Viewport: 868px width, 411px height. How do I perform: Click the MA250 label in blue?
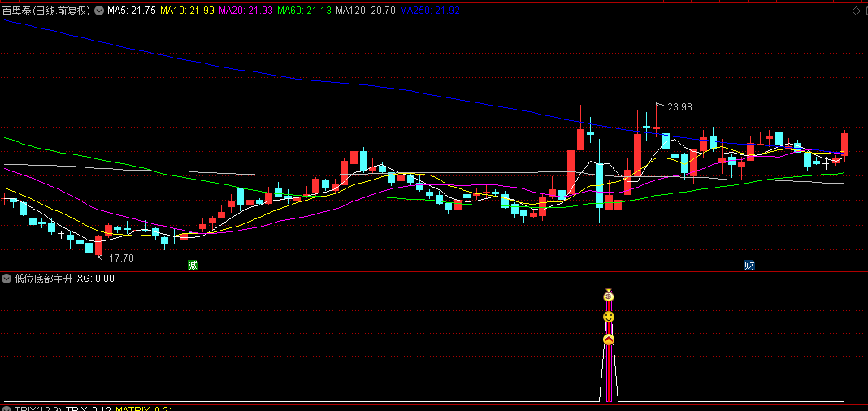[430, 11]
